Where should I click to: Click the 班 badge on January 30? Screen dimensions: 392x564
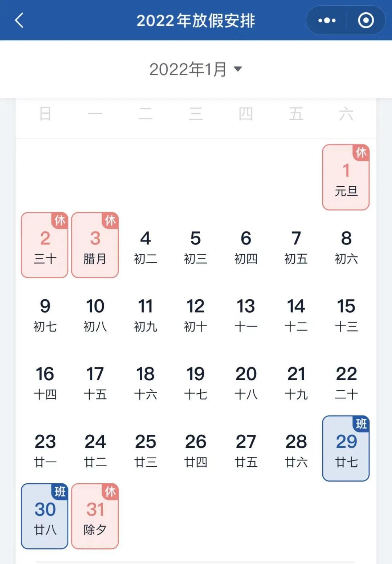[x=61, y=492]
